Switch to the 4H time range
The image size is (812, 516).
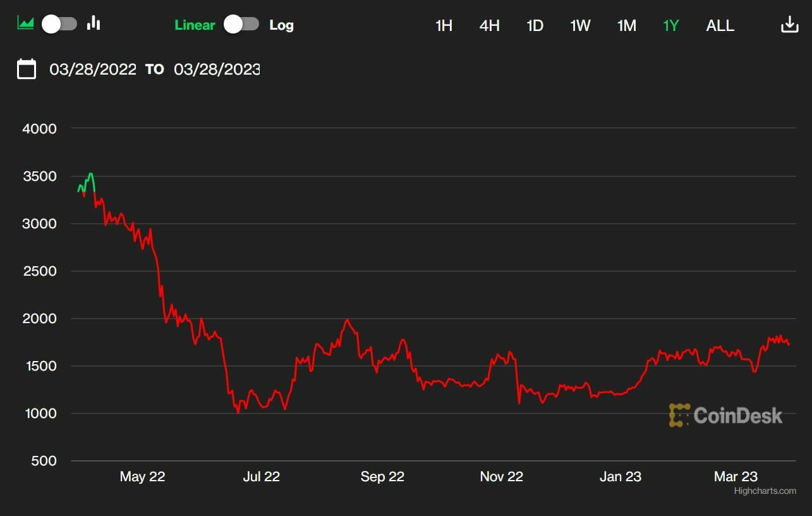point(490,26)
